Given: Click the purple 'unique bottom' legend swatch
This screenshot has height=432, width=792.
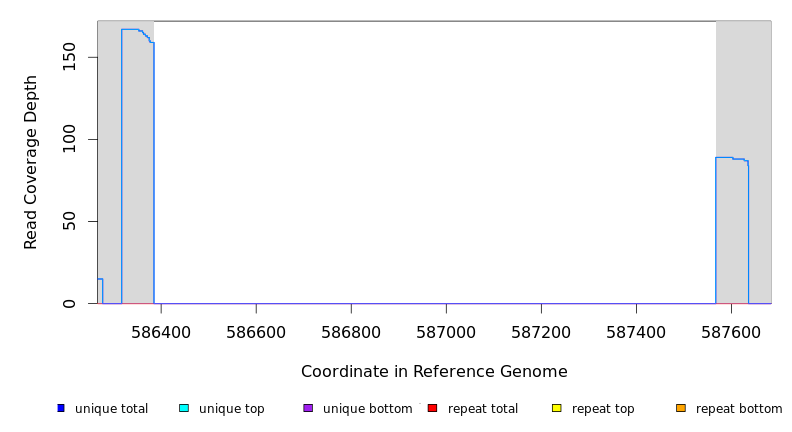Looking at the screenshot, I should pos(308,408).
